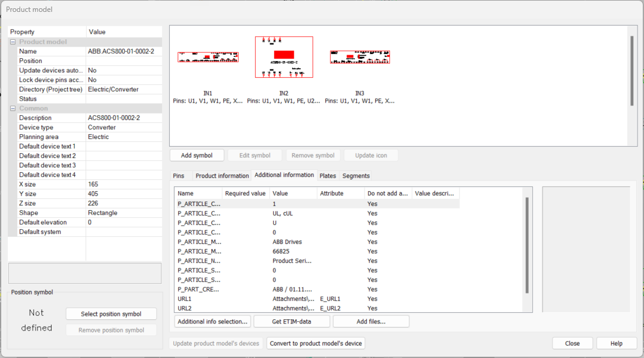Open the Segments tab
This screenshot has width=644, height=358.
(356, 176)
